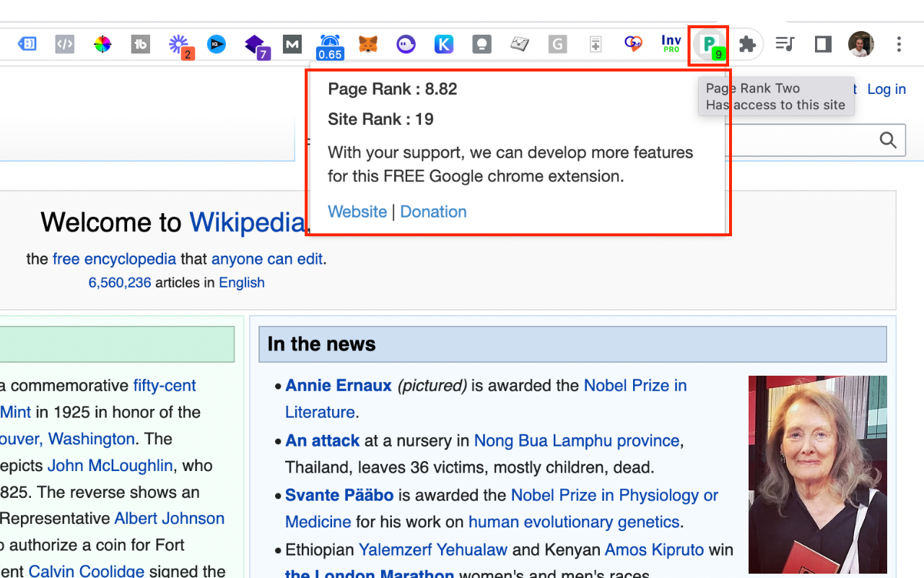Click the alarm clock extension showing 0.65
This screenshot has width=924, height=578.
point(330,45)
